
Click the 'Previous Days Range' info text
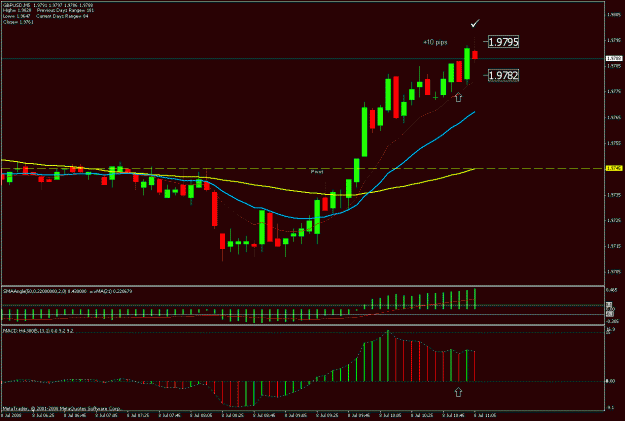click(x=65, y=11)
